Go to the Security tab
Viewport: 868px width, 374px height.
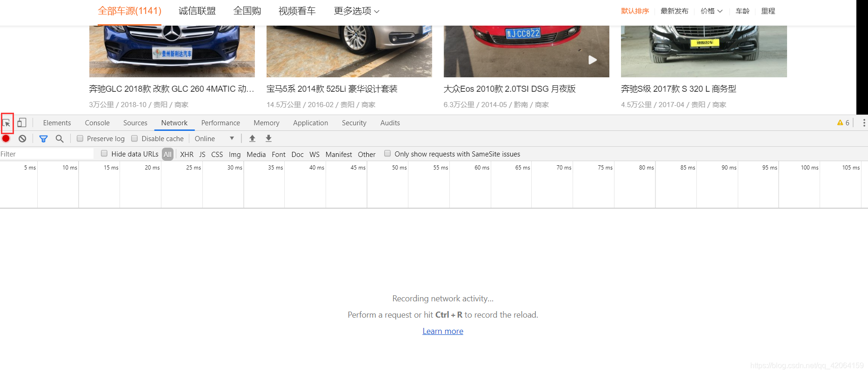354,122
